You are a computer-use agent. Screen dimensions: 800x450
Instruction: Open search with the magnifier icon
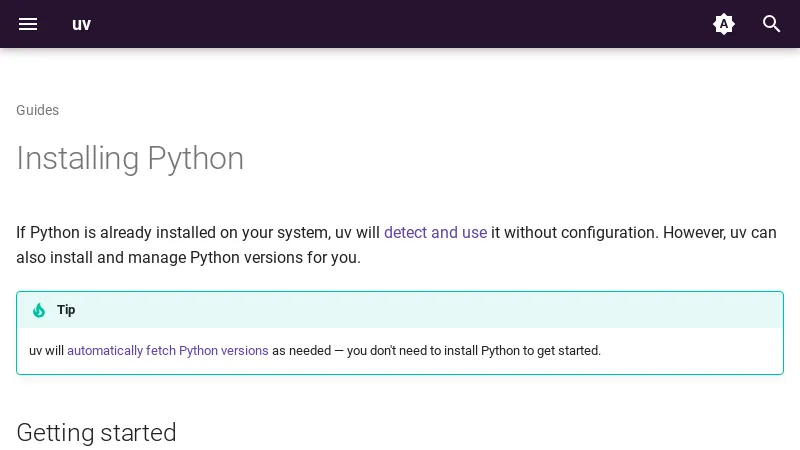(772, 24)
